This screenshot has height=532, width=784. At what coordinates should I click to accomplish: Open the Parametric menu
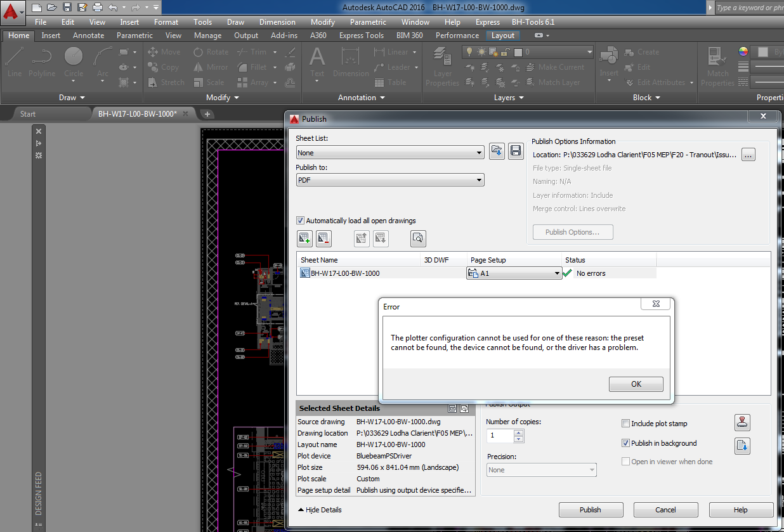point(368,22)
